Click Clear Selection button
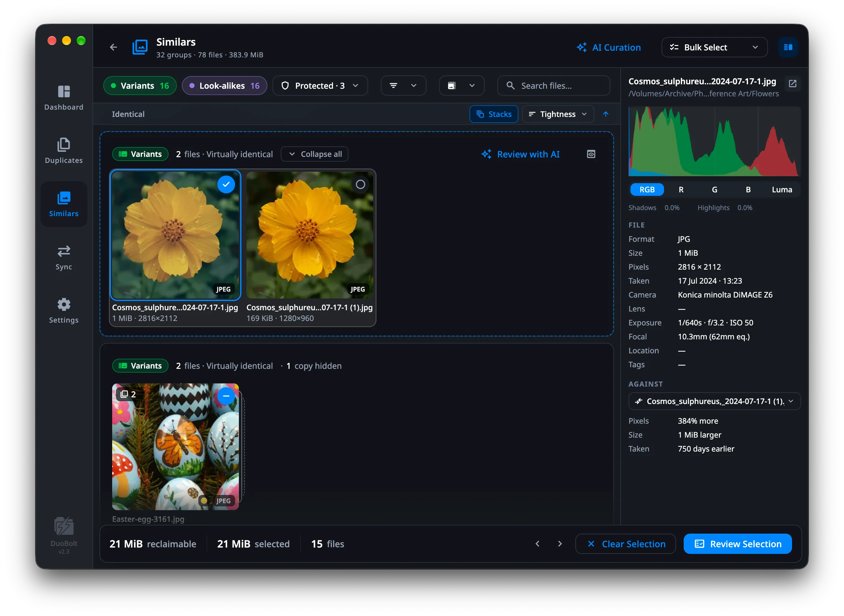Image resolution: width=844 pixels, height=616 pixels. coord(625,544)
